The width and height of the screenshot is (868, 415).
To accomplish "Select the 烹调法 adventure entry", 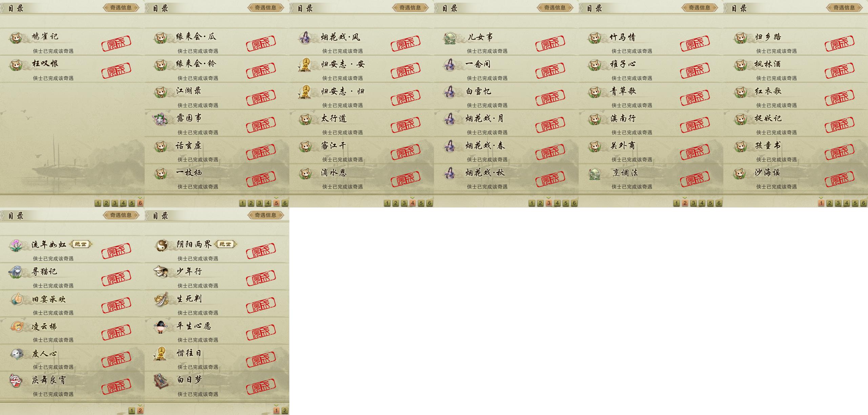I will click(x=651, y=178).
